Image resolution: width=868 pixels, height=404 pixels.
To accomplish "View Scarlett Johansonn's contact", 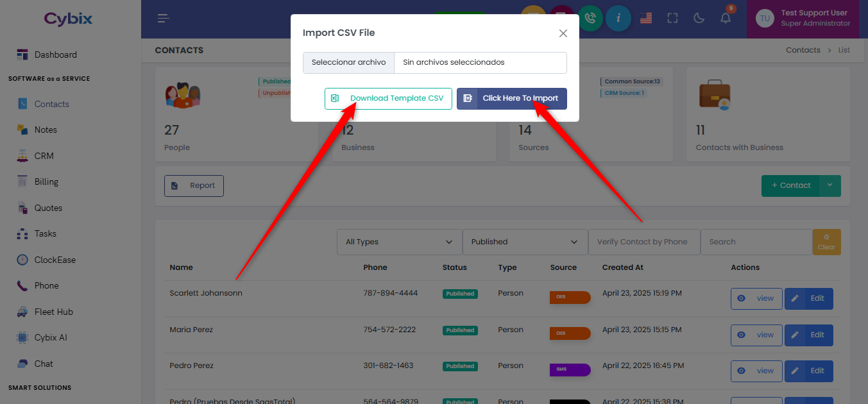I will [x=756, y=299].
